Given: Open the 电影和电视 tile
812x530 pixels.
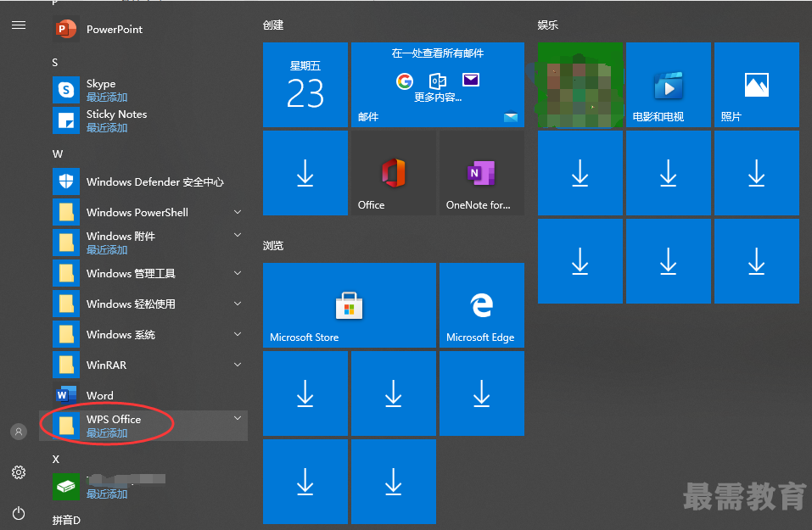Looking at the screenshot, I should [x=668, y=85].
